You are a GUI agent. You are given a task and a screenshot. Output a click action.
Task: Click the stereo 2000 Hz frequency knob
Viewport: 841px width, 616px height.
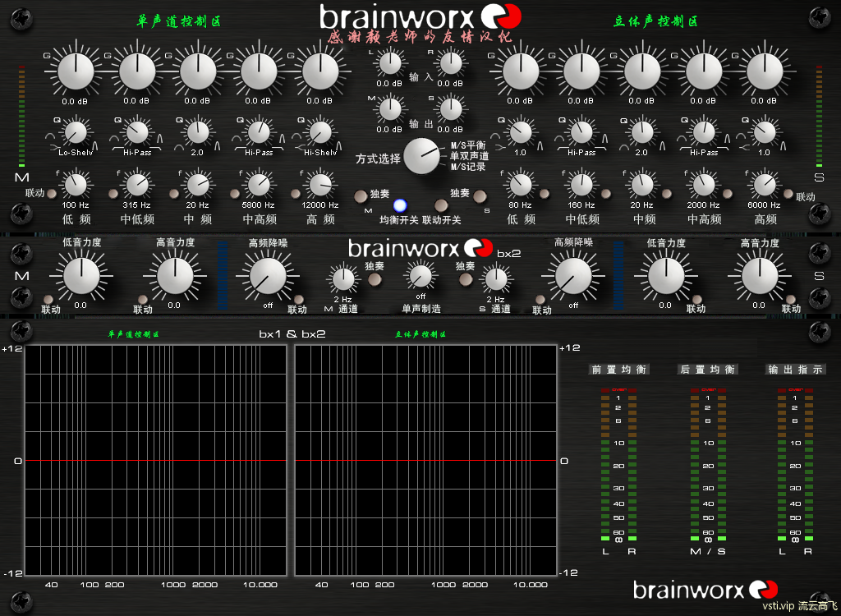[x=703, y=185]
